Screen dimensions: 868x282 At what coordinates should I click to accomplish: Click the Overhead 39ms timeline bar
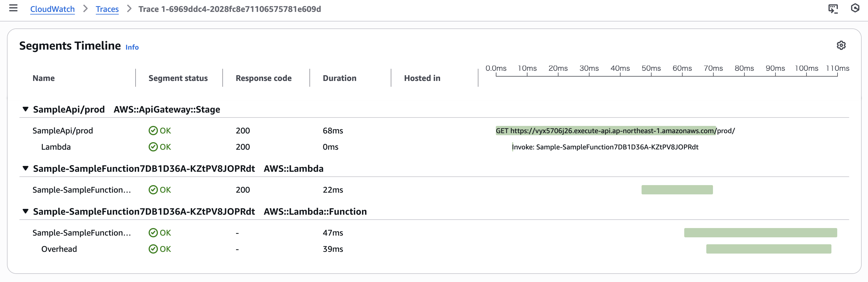[x=768, y=249]
